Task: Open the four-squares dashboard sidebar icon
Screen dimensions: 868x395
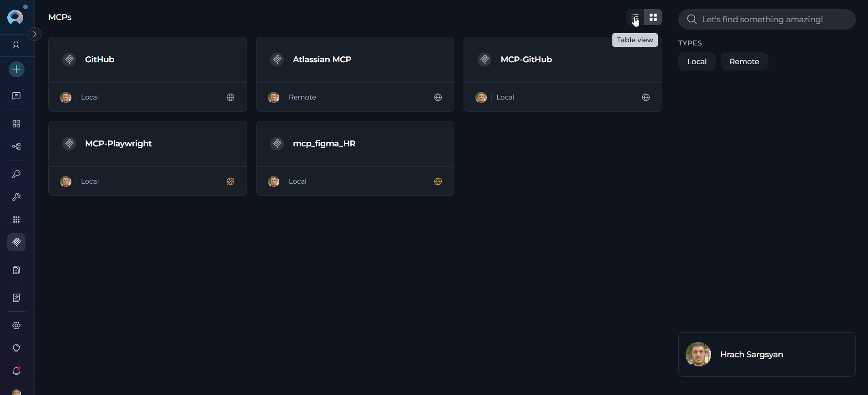Action: click(x=16, y=124)
